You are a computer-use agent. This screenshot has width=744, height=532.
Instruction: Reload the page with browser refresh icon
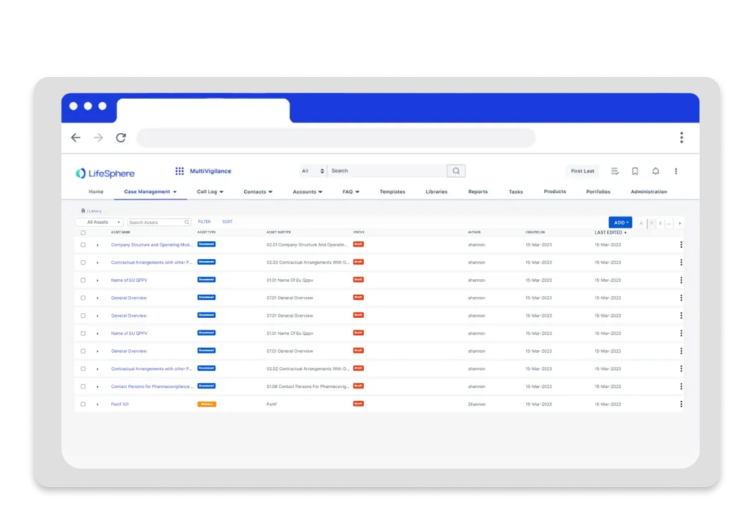pos(121,138)
